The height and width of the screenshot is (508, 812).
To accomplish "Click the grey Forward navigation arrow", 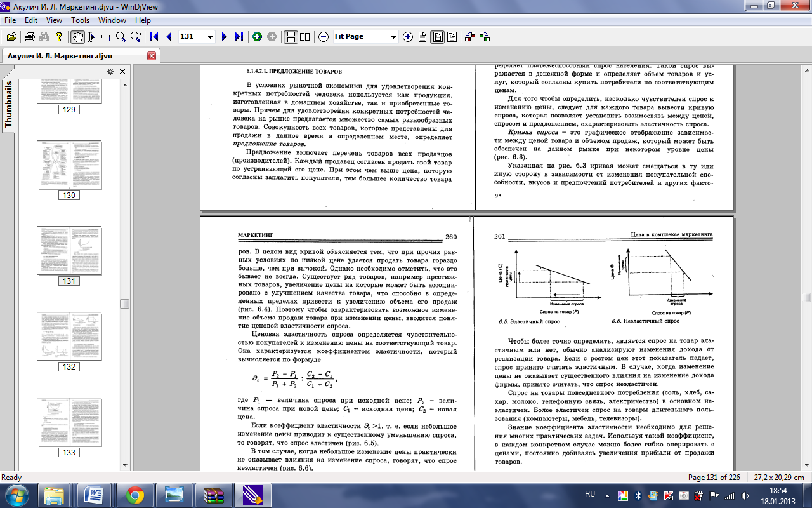I will 272,37.
